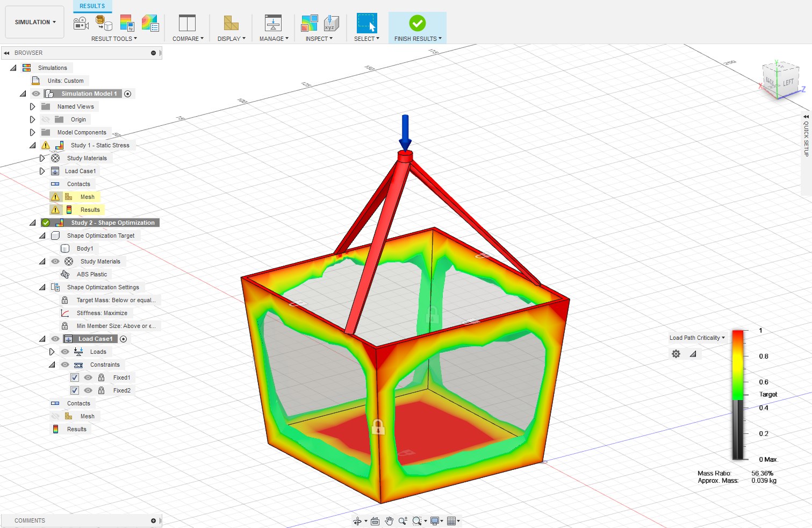This screenshot has height=528, width=812.
Task: Toggle visibility eye of Simulation Model 1
Action: (x=36, y=94)
